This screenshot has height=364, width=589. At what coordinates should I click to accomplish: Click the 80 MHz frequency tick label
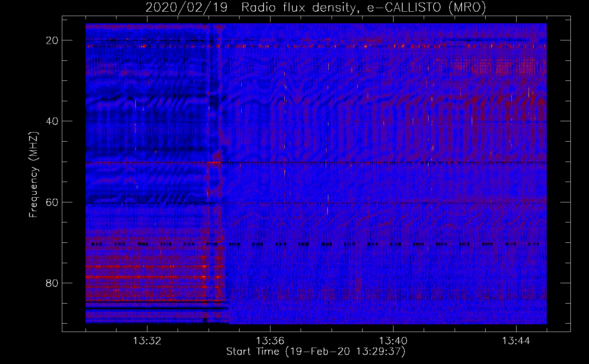[52, 283]
